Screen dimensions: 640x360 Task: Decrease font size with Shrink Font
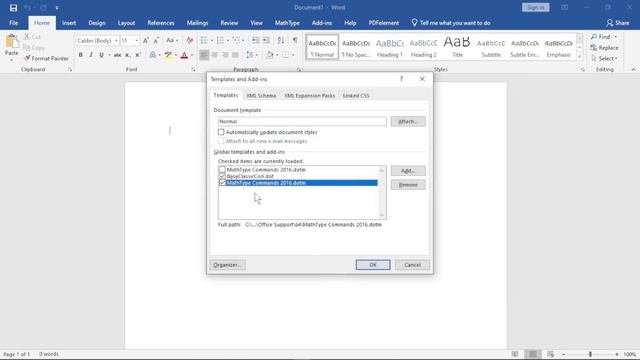point(156,40)
